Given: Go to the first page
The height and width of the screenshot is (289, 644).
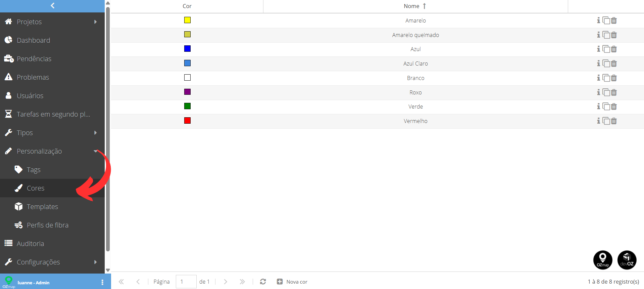Looking at the screenshot, I should tap(121, 282).
